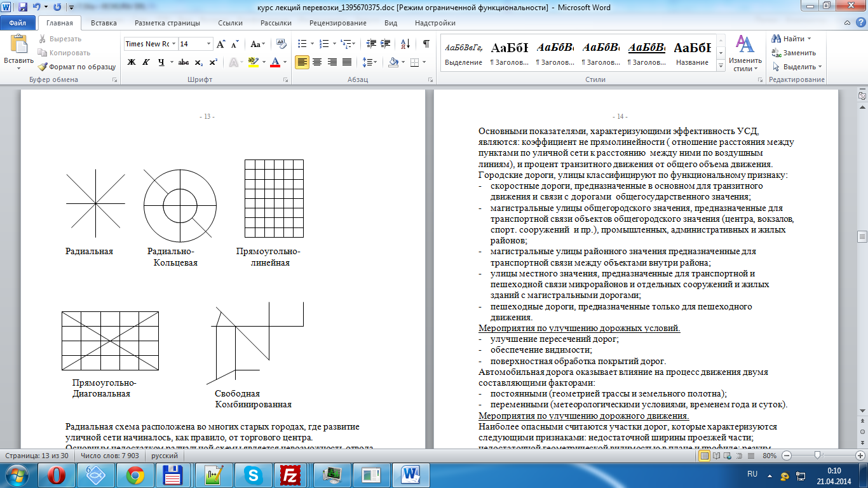Increase font size with grow font icon
This screenshot has height=488, width=868.
221,44
